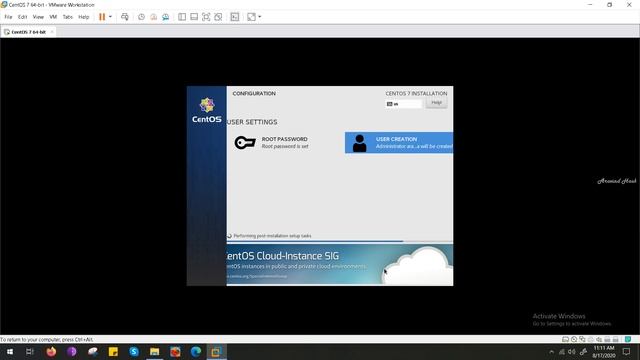
Task: Click 'Performing post-installation setup tasks' status text
Action: click(272, 236)
